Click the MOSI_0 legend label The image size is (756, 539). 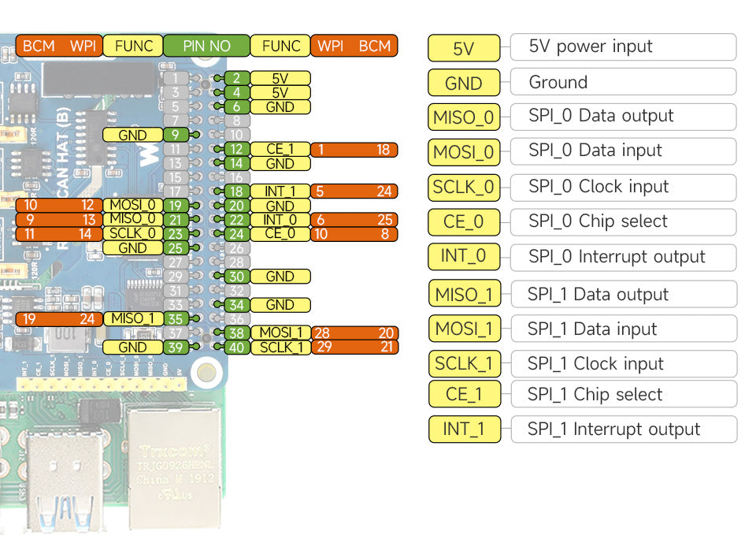tap(464, 152)
